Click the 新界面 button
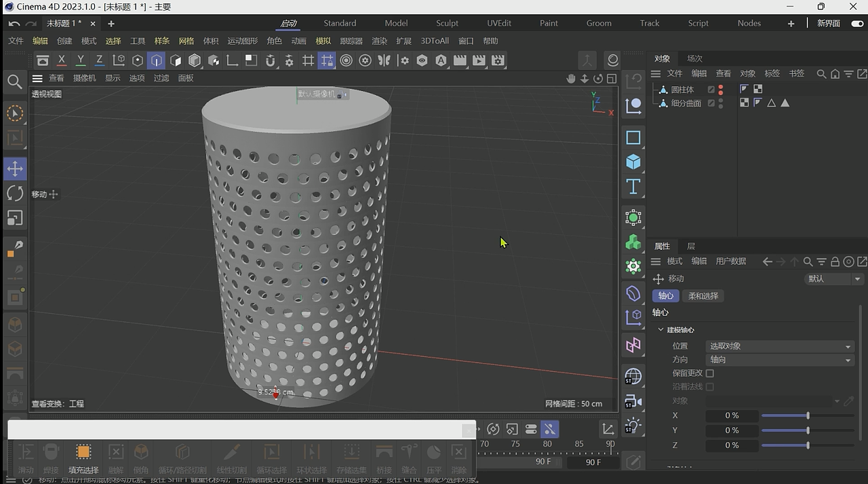 coord(828,23)
